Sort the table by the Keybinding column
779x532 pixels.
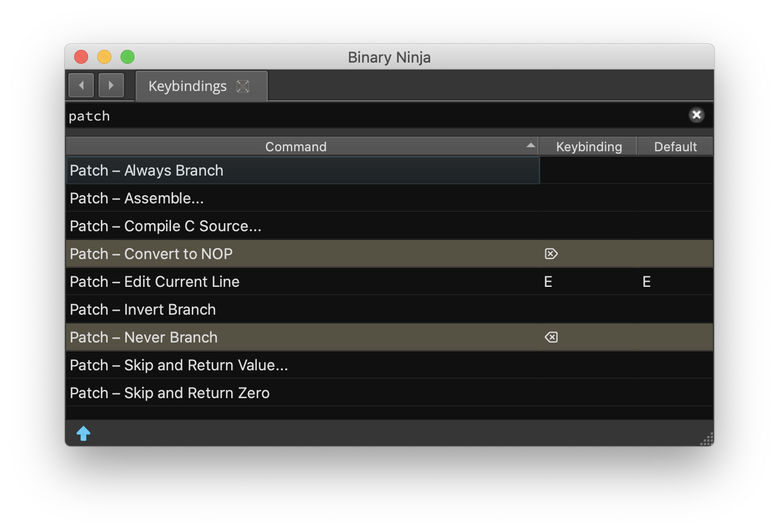pyautogui.click(x=588, y=146)
